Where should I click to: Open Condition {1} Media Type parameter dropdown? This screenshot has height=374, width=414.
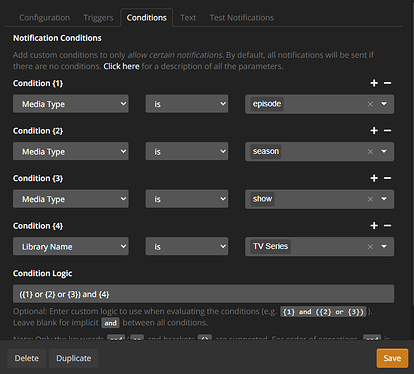coord(71,104)
